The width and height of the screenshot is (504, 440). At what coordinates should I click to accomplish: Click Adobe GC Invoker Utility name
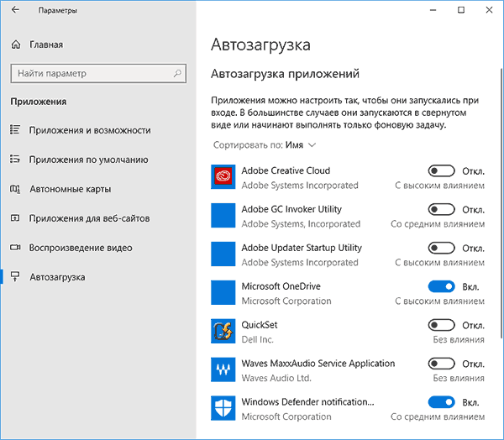click(x=291, y=209)
